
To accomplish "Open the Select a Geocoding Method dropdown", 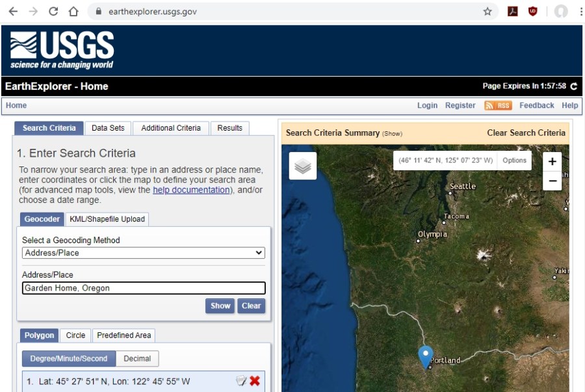I will click(143, 253).
